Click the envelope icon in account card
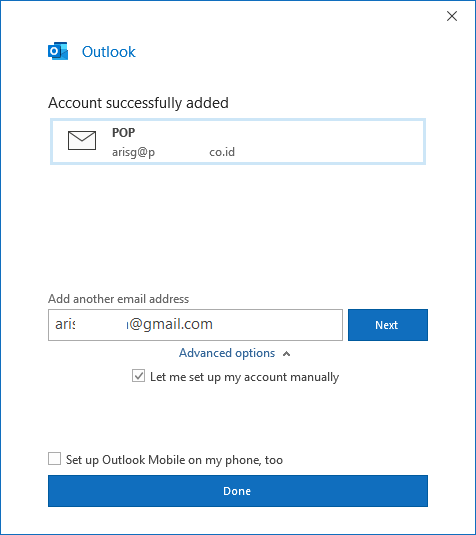The height and width of the screenshot is (535, 476). [82, 140]
